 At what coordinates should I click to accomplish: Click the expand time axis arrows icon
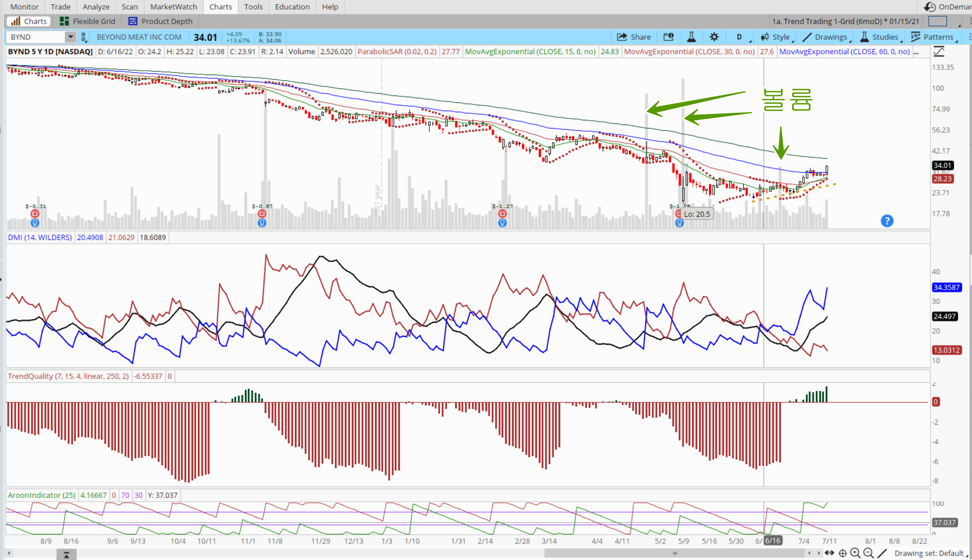[829, 553]
